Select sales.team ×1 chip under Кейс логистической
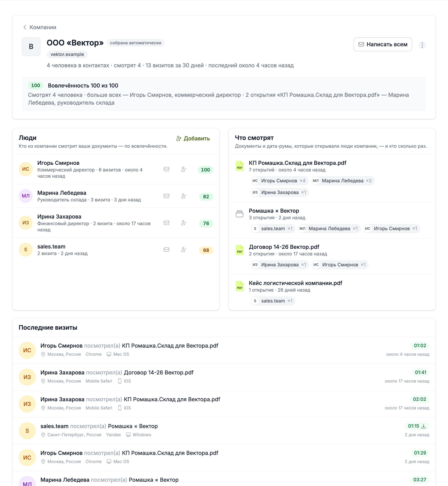 point(273,301)
